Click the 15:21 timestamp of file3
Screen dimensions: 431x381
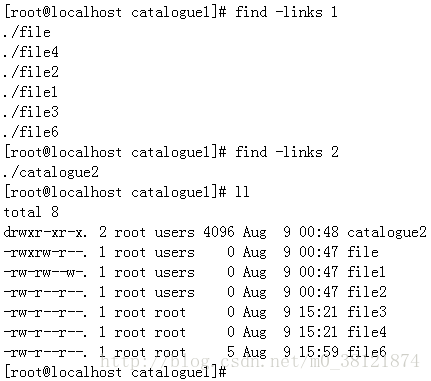tap(318, 312)
